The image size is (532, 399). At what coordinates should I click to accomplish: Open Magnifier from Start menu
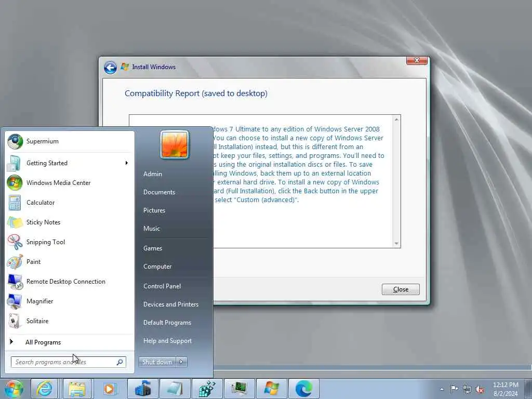point(70,301)
